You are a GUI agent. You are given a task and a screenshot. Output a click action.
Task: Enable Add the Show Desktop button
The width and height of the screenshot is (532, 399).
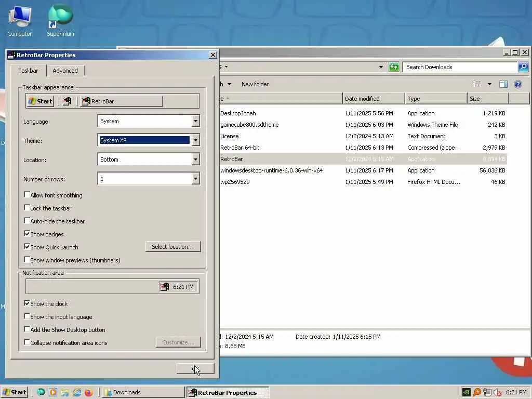point(27,329)
